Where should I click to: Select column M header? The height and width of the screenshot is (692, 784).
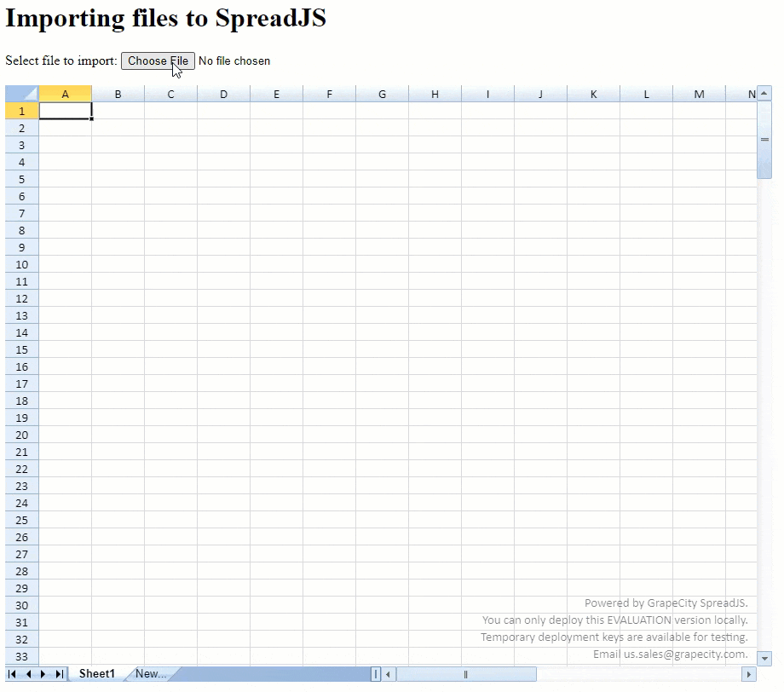tap(699, 94)
